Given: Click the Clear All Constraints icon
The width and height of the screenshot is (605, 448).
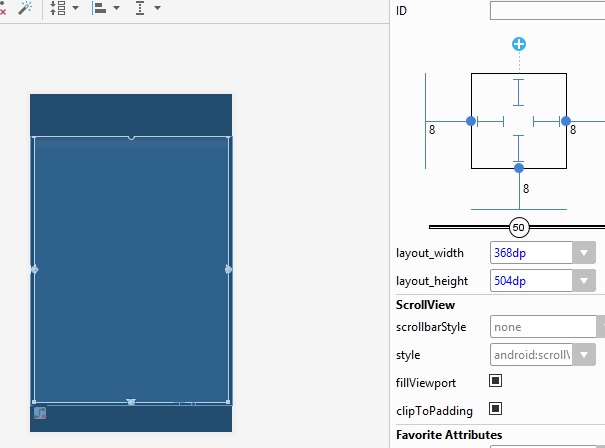Looking at the screenshot, I should click(3, 7).
